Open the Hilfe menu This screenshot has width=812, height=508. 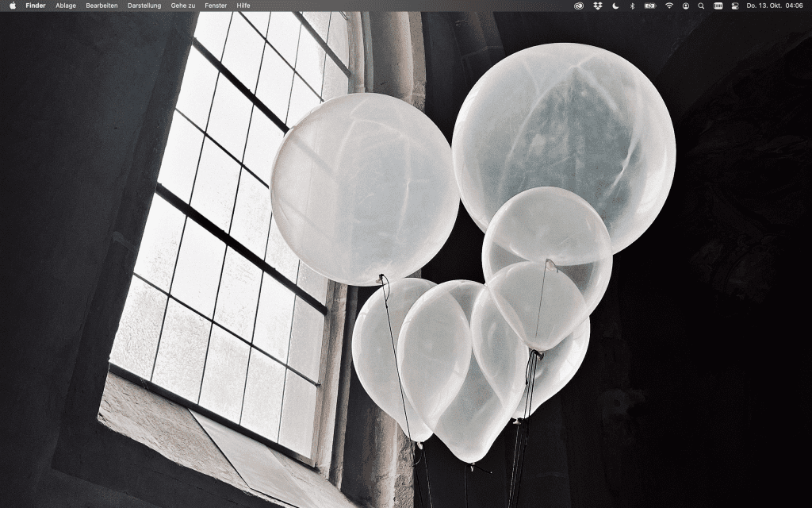pos(243,6)
